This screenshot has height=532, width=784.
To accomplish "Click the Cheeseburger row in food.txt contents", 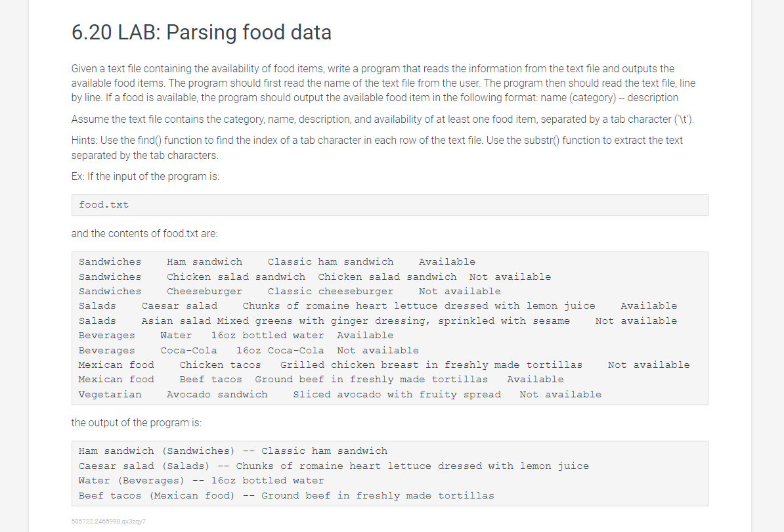I will pyautogui.click(x=289, y=292).
